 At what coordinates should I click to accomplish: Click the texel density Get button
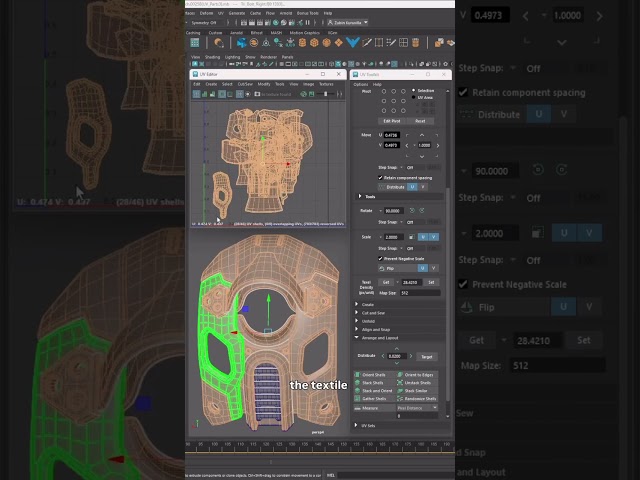coord(386,282)
